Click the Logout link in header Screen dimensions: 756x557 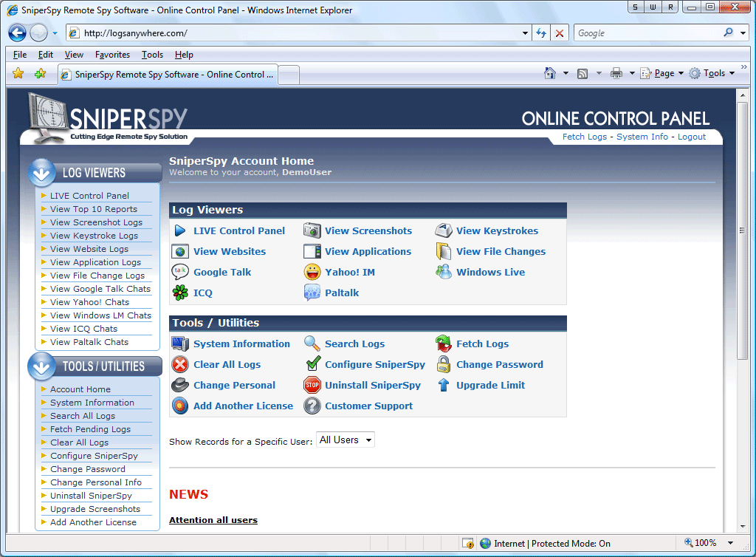[691, 137]
